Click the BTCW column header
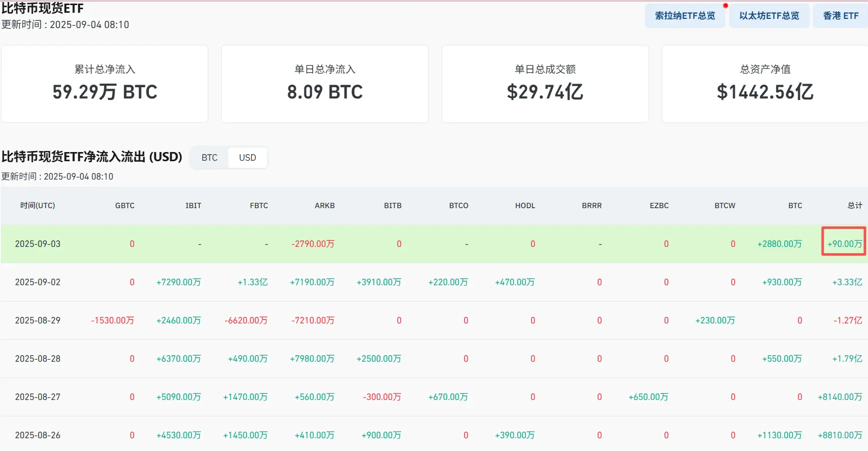Viewport: 868px width, 451px height. pyautogui.click(x=725, y=206)
